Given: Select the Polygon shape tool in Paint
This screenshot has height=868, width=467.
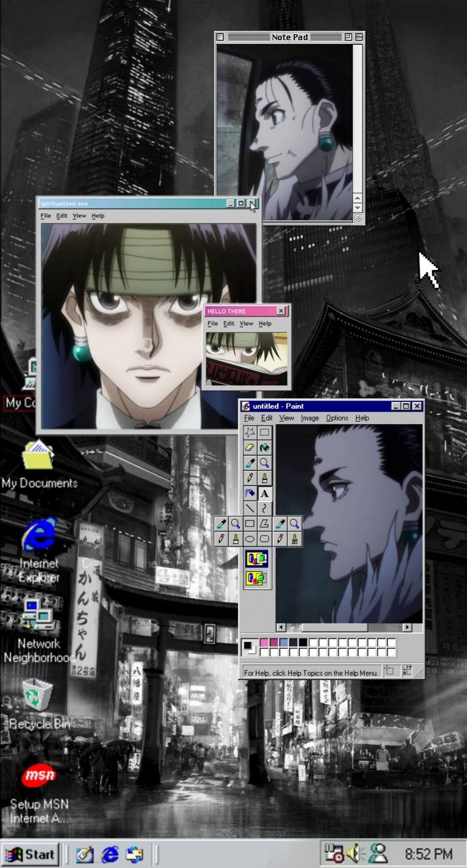Looking at the screenshot, I should point(264,523).
